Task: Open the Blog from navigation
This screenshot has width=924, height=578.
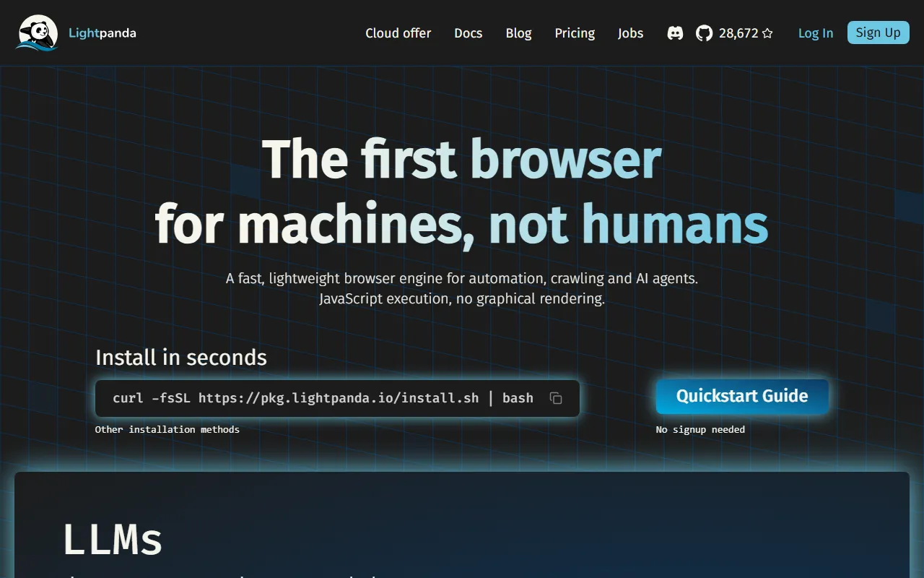Action: (x=518, y=33)
